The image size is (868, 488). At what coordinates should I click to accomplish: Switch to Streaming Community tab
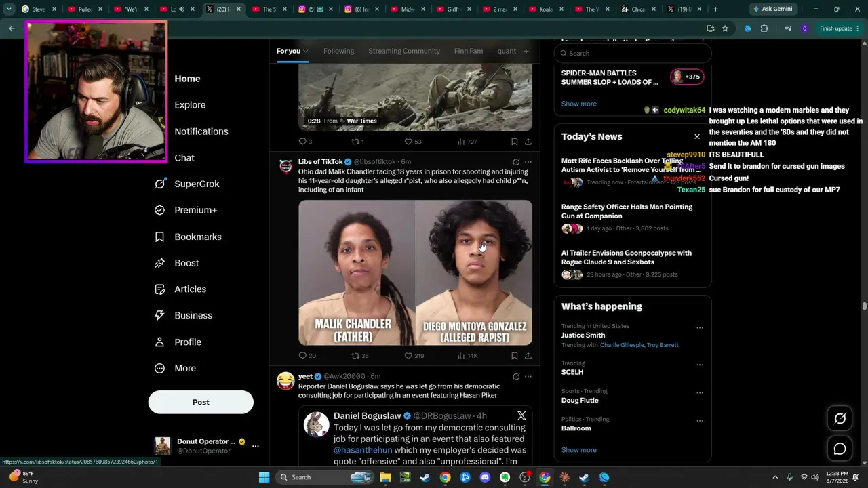pos(404,51)
